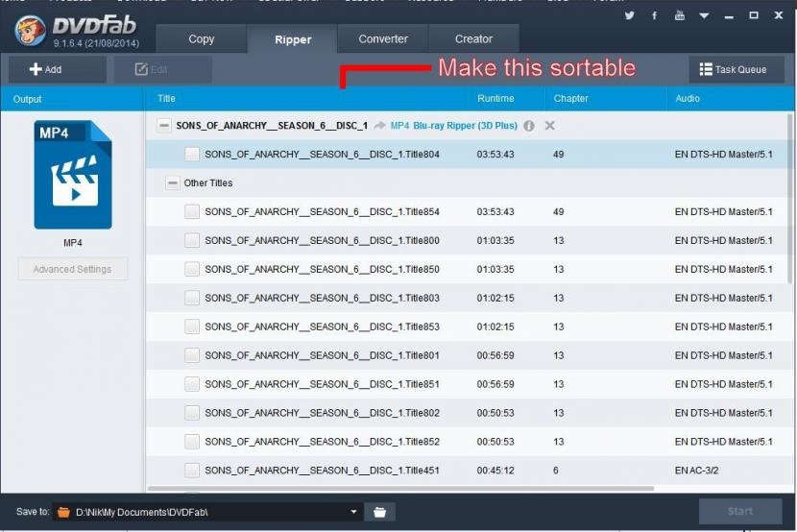Image resolution: width=797 pixels, height=532 pixels.
Task: Select the Title804 row name
Action: [323, 154]
